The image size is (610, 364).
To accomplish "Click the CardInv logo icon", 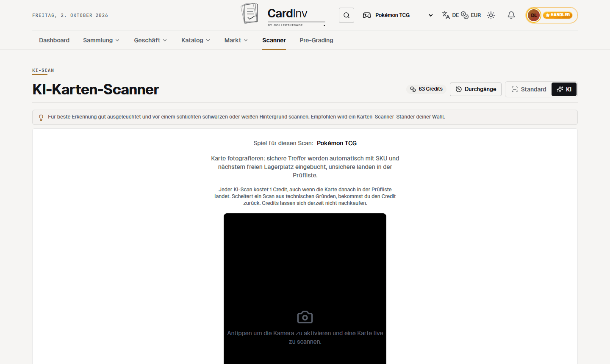I will [x=249, y=14].
